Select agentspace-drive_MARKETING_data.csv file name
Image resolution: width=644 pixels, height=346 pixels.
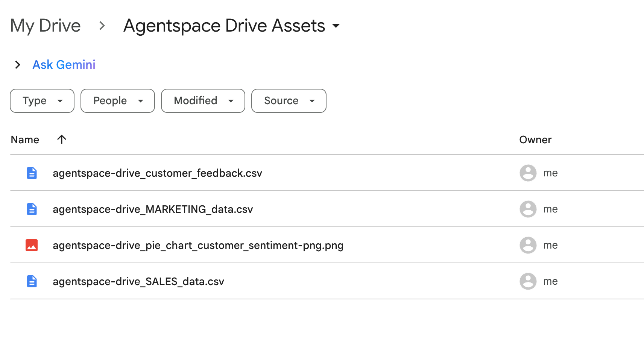click(x=153, y=209)
